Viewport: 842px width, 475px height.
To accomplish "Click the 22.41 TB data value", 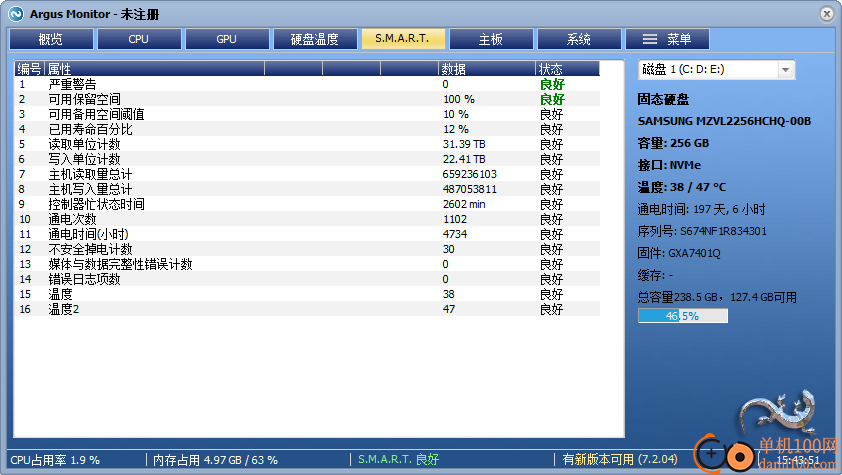I will [x=464, y=159].
